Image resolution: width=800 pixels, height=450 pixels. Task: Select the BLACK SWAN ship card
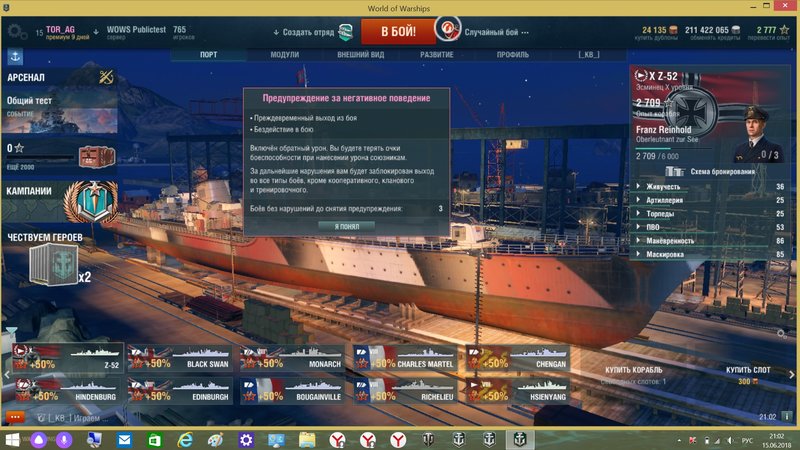coord(179,357)
